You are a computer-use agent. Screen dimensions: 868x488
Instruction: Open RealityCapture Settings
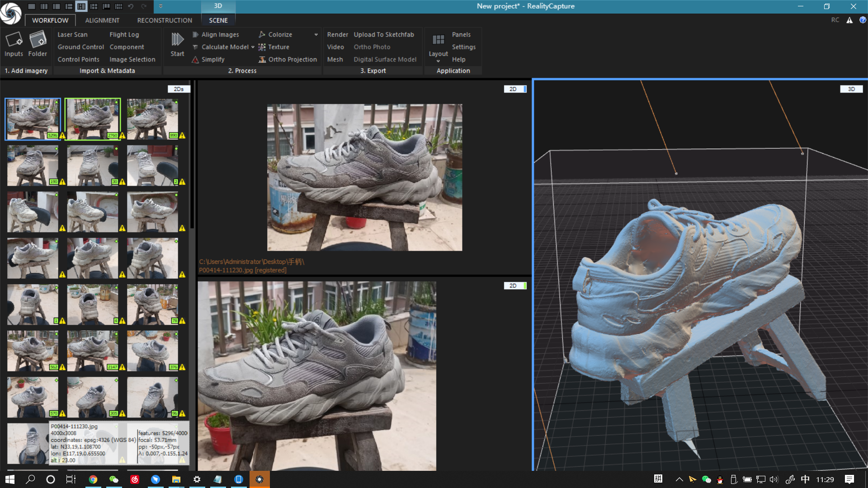click(464, 47)
